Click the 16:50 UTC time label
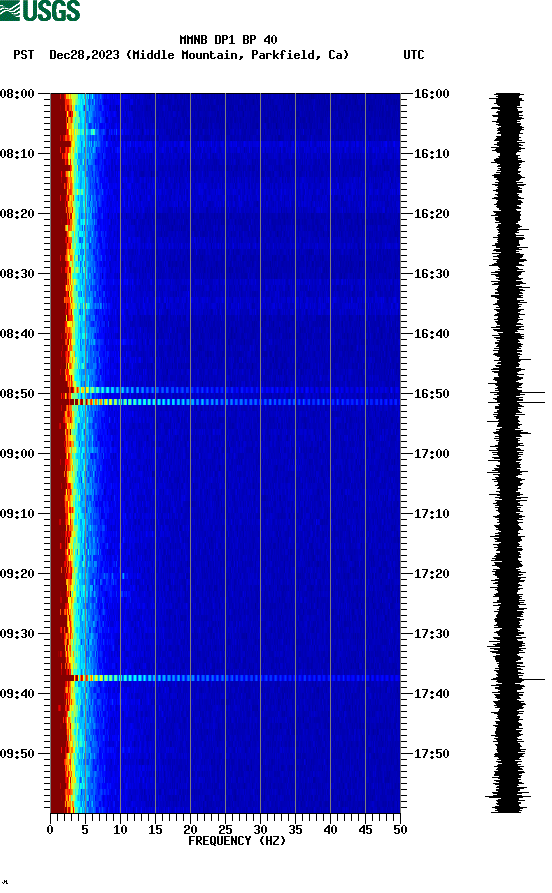Viewport: 552px width, 893px height. 431,394
